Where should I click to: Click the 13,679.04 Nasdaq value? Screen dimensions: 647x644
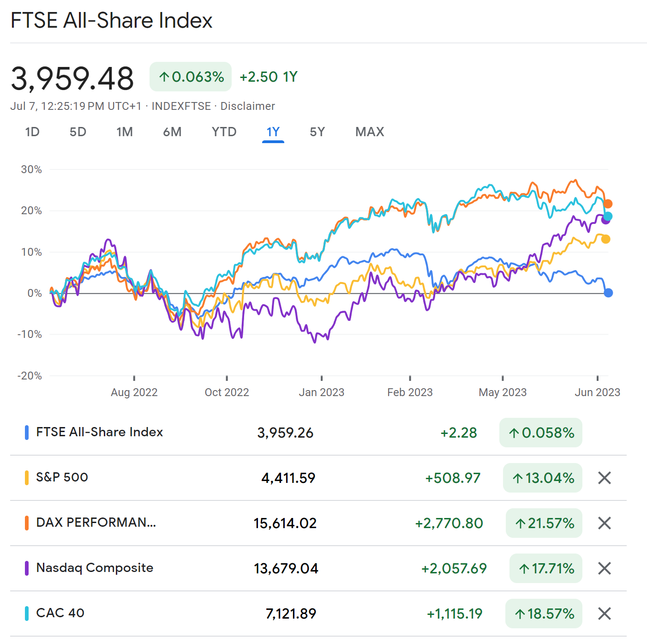[x=286, y=568]
